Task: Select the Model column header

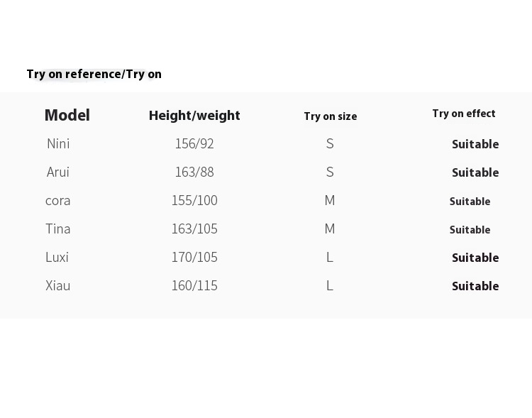Action: 67,115
